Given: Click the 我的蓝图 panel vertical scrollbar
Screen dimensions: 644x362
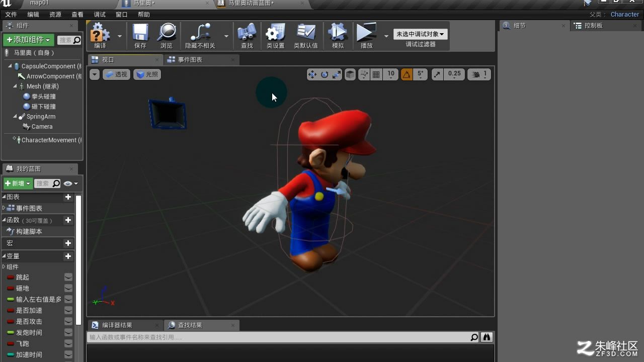Looking at the screenshot, I should tap(78, 260).
